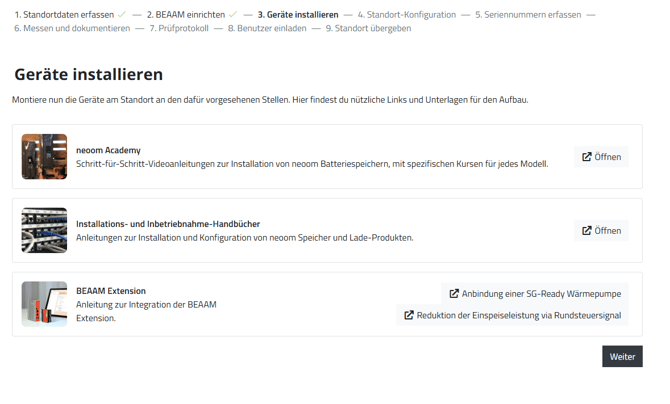
Task: Click the green checkmark after Standortdaten erfassen
Action: coord(122,15)
